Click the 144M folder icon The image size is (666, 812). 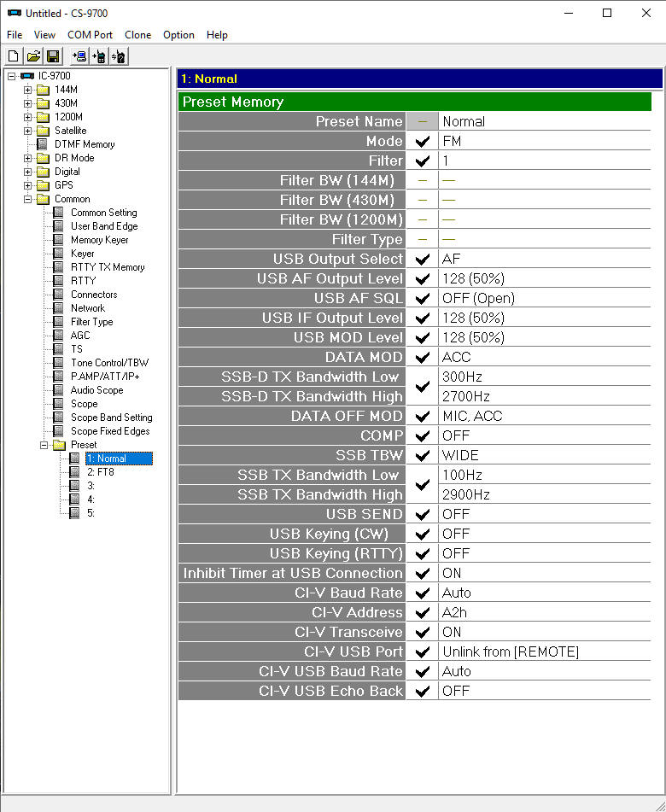coord(43,90)
